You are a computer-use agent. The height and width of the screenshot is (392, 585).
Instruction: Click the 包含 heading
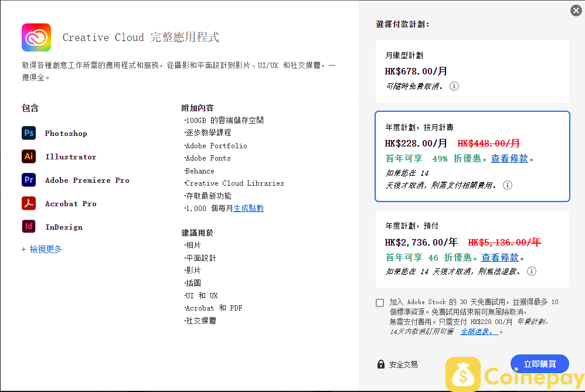pos(30,108)
